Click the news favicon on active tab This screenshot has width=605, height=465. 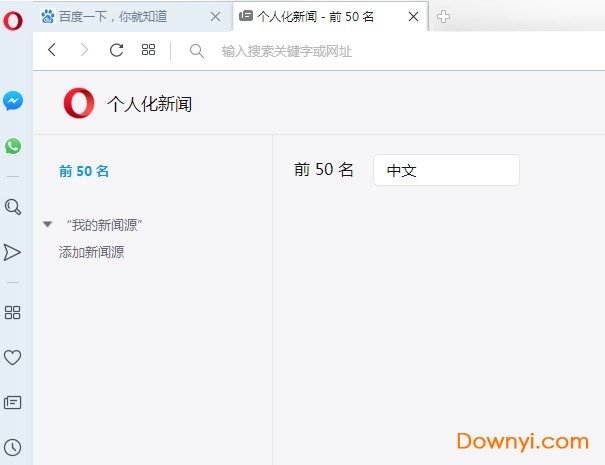[x=246, y=16]
